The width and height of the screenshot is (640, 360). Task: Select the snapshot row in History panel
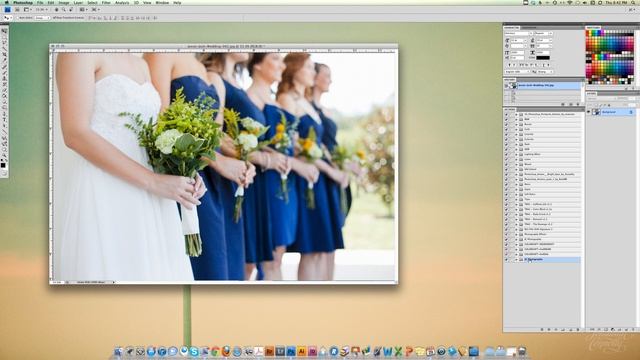point(543,85)
